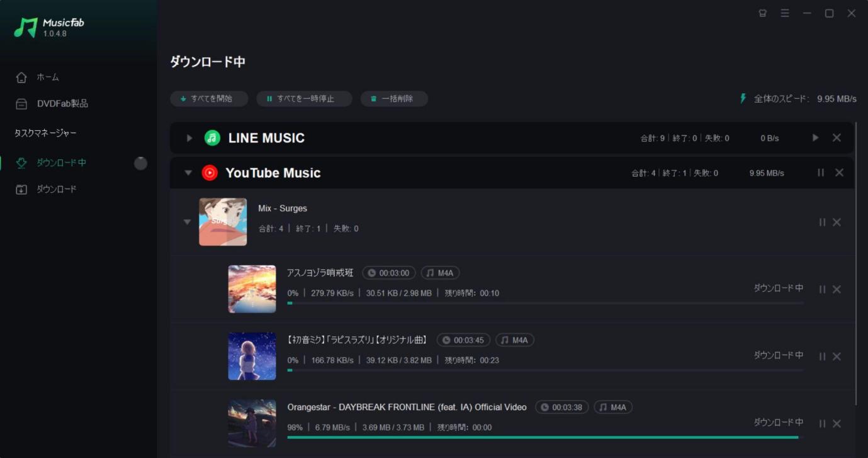Click the 全体のスピード 9.95 MB/s text
868x458 pixels.
coord(806,99)
